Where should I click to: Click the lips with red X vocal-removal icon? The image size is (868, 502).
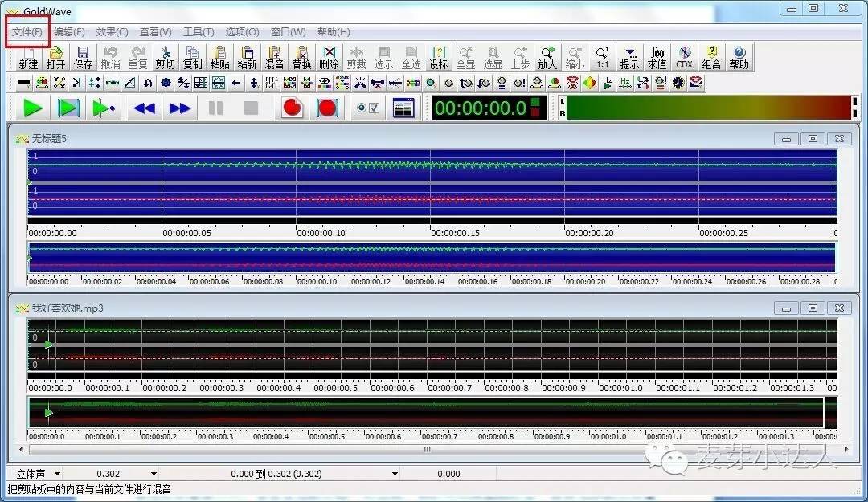point(572,83)
